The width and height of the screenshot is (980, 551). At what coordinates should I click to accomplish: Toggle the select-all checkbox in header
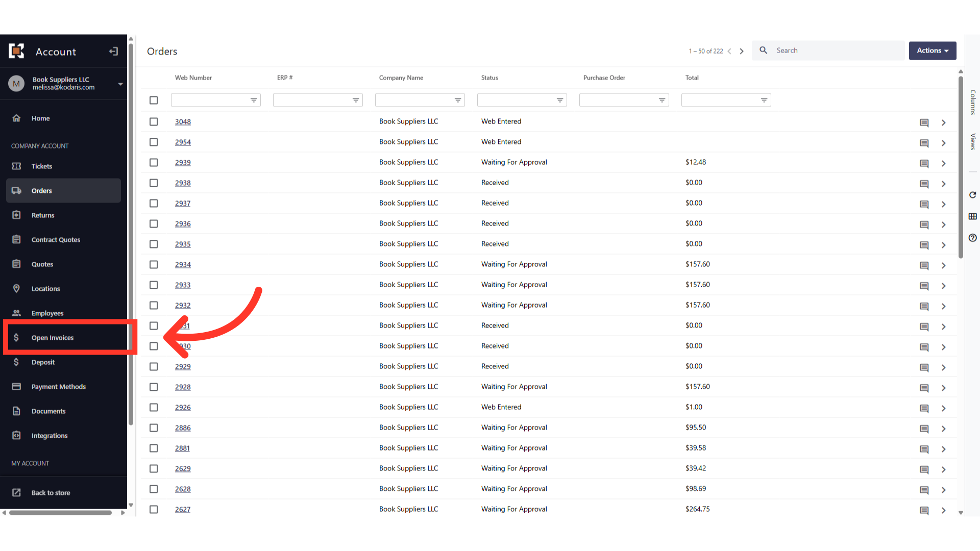pos(154,101)
